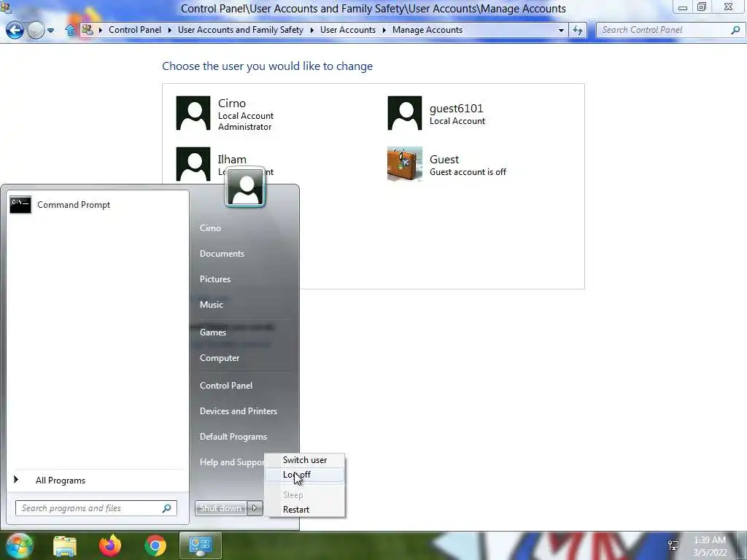Choose the Cirno account avatar
Viewport: 747px width, 560px height.
[x=193, y=113]
